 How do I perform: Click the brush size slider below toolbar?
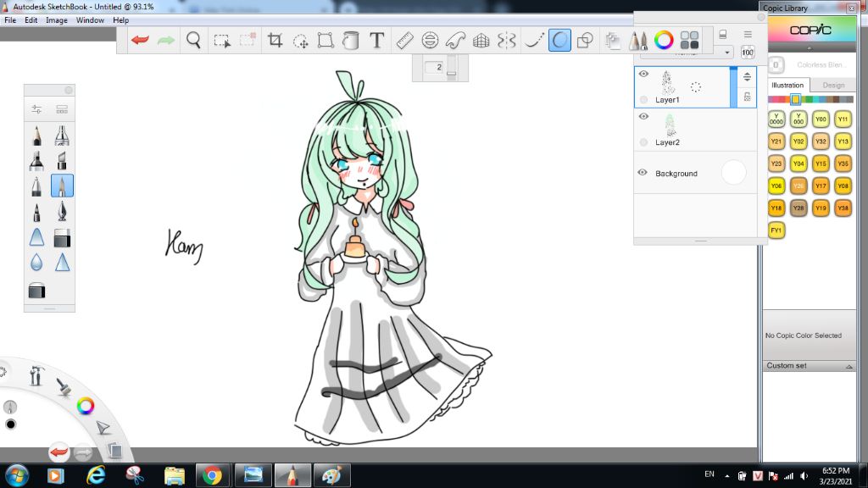click(x=452, y=68)
